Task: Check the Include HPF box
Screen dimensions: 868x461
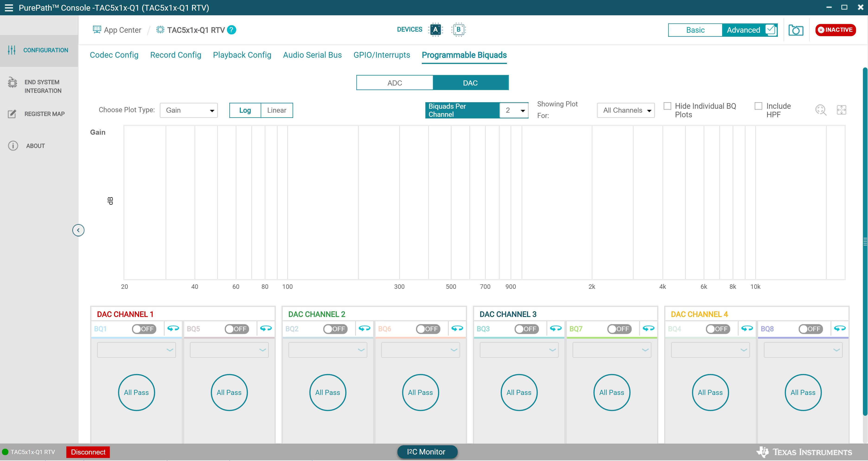Action: 758,106
